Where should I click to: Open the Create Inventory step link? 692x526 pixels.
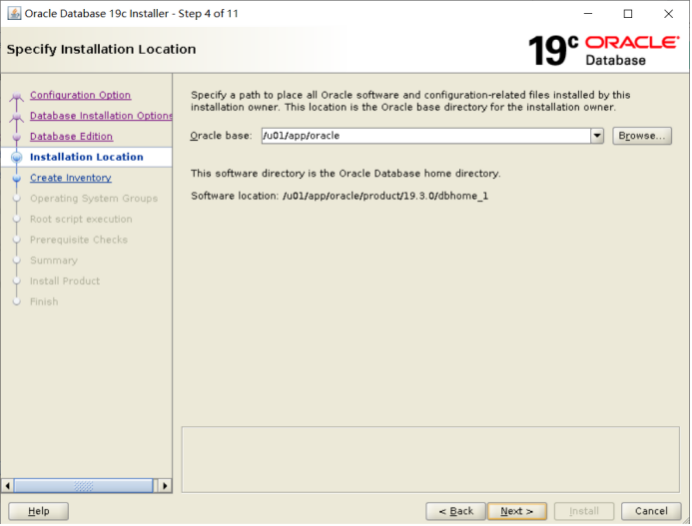(x=71, y=178)
